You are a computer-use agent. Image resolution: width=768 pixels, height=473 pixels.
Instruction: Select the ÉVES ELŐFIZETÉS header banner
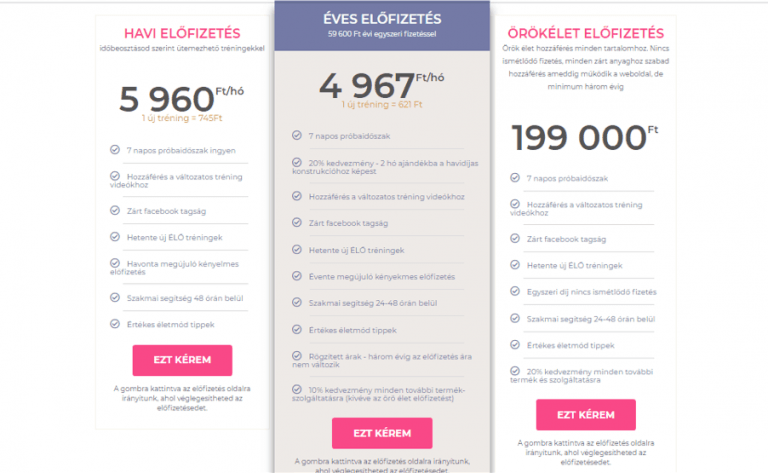coord(382,25)
